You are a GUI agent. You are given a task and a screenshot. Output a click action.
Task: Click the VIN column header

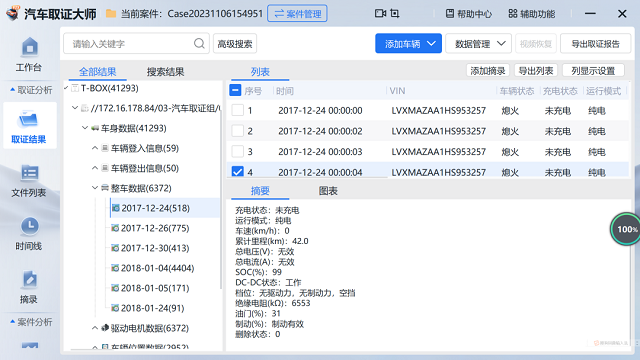tap(397, 91)
